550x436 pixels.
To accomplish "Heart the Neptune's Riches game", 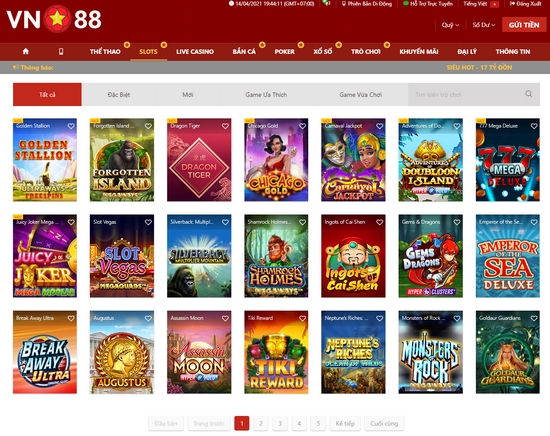I will pos(380,318).
